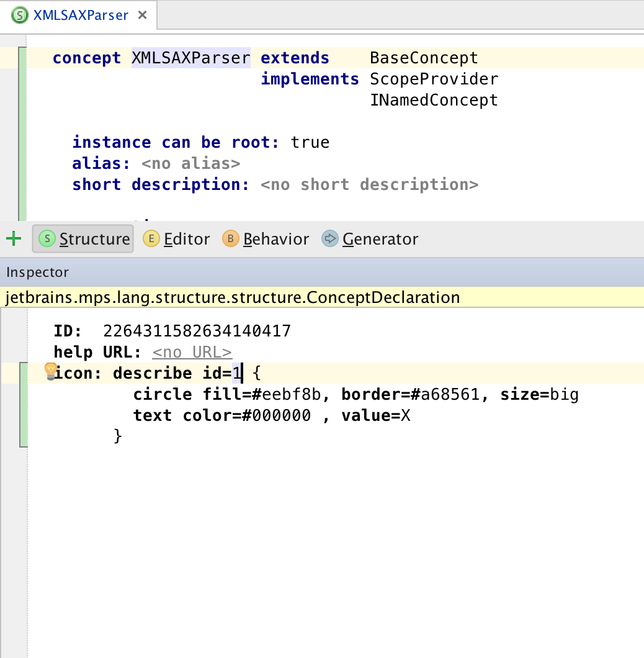Switch to the Structure aspect tab
Image resolution: width=644 pixels, height=658 pixels.
click(x=83, y=239)
